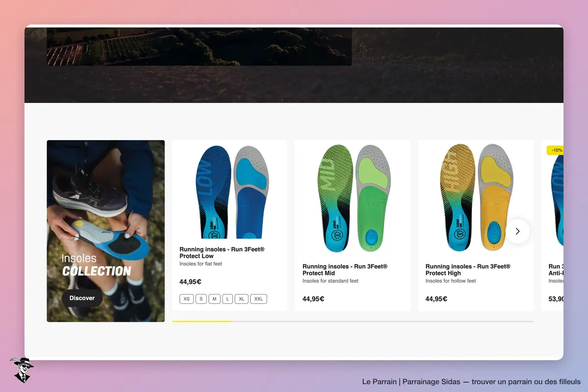Open the Run 3Feet® Protect Mid title link

point(345,270)
